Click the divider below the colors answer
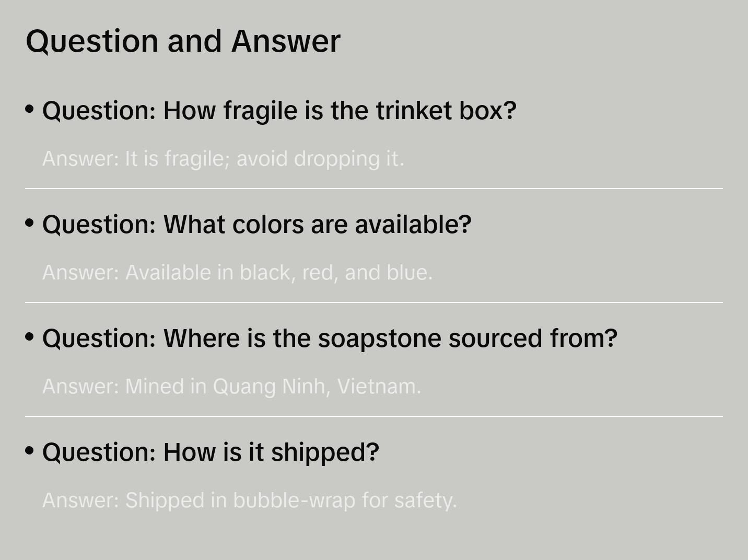The height and width of the screenshot is (560, 748). click(x=374, y=302)
